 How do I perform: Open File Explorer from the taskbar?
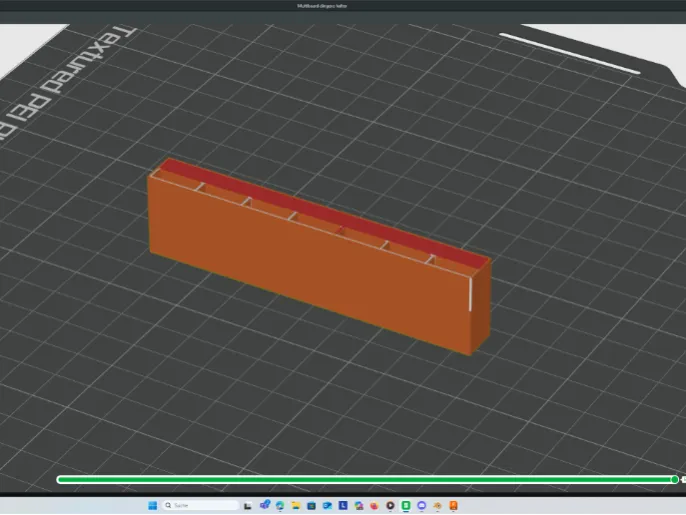coord(296,505)
